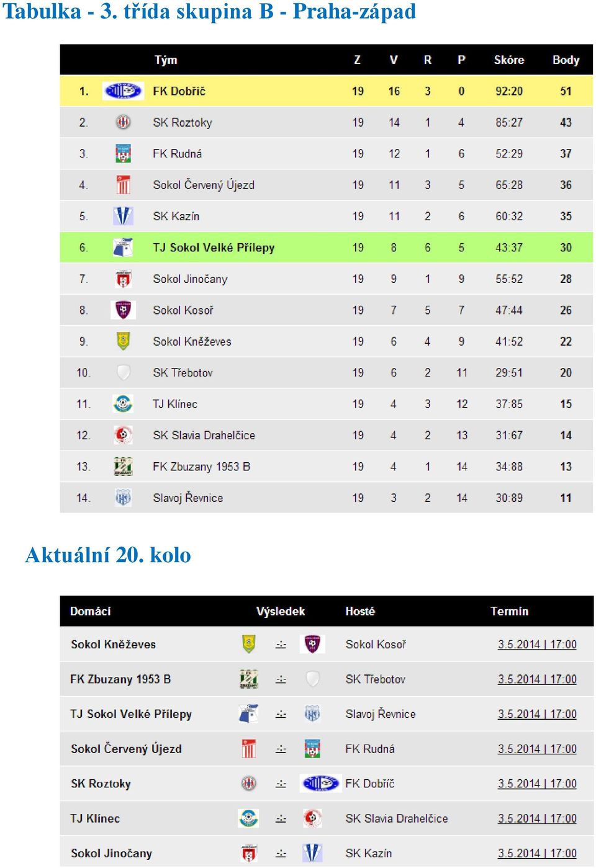Screen dimensions: 596x868
Task: Click the Sokol Kosoř crest in standings
Action: click(x=123, y=310)
